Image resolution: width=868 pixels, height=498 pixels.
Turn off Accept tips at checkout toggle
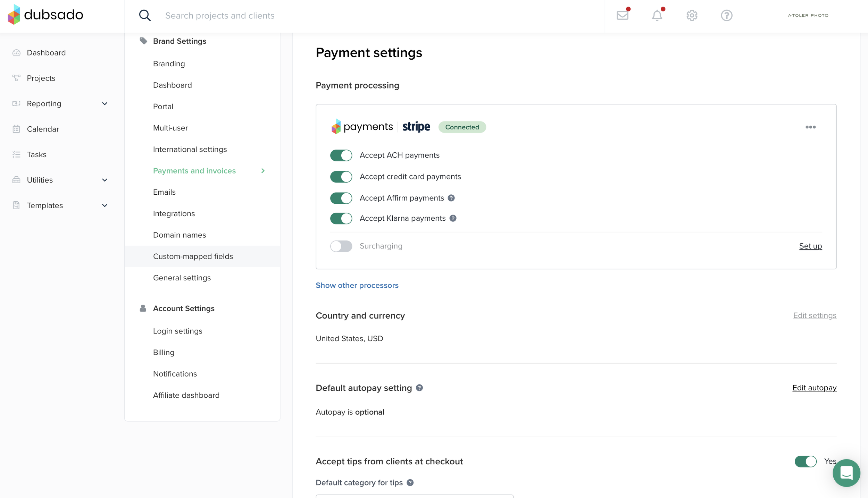click(806, 461)
